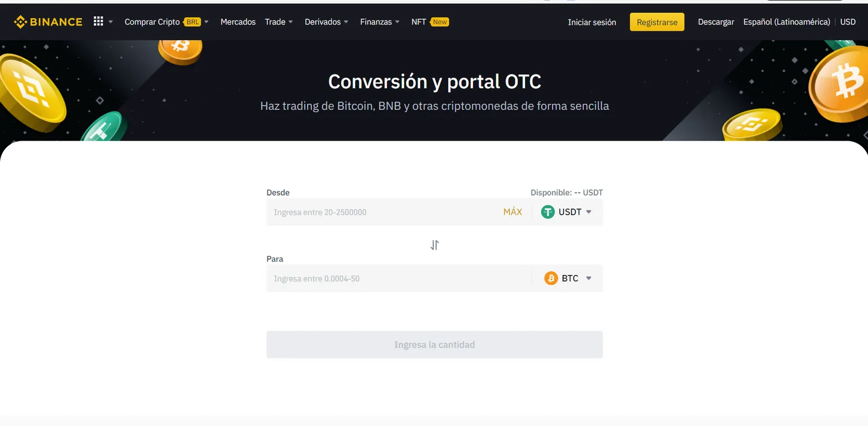
Task: Open the Finanzas menu
Action: 376,22
